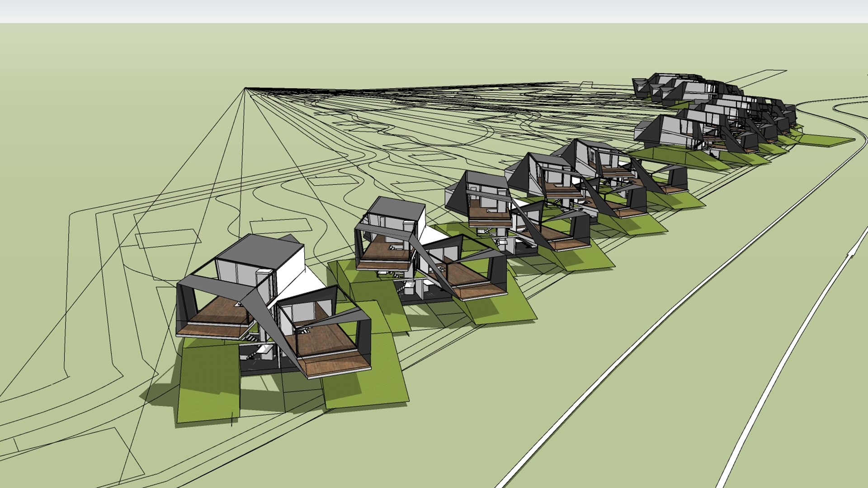Select the third house's dark flat roof
The image size is (868, 488).
click(487, 180)
